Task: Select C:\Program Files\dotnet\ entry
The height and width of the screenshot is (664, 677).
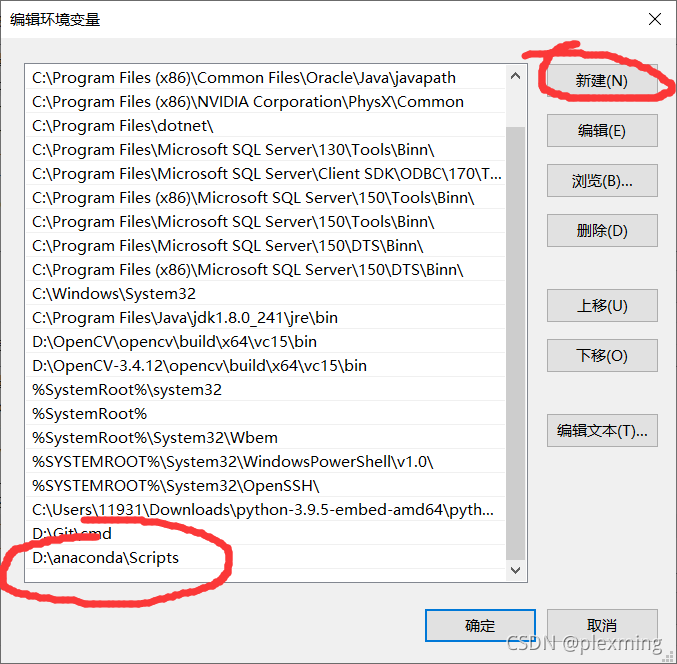Action: [265, 126]
